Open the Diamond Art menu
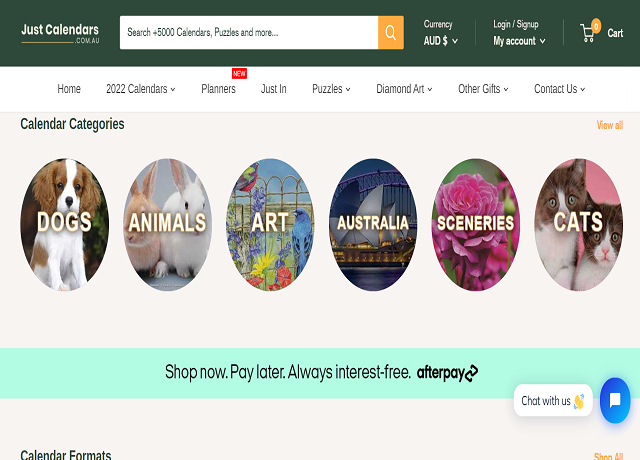This screenshot has height=460, width=640. [404, 89]
